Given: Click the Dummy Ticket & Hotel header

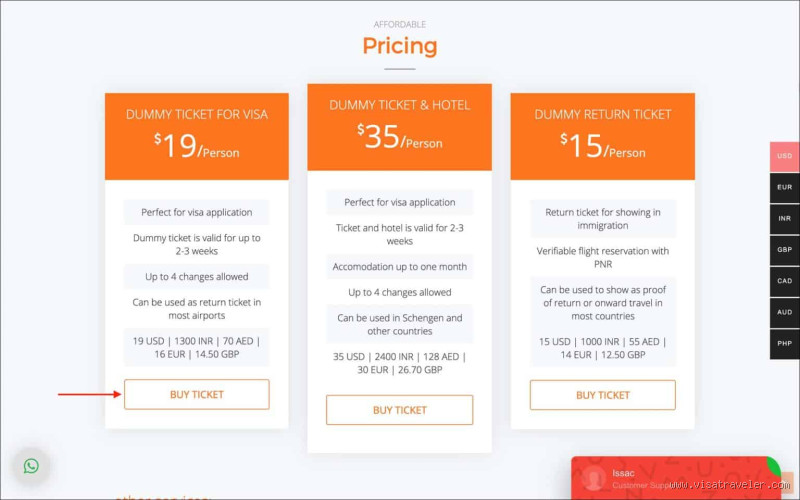Looking at the screenshot, I should tap(399, 105).
